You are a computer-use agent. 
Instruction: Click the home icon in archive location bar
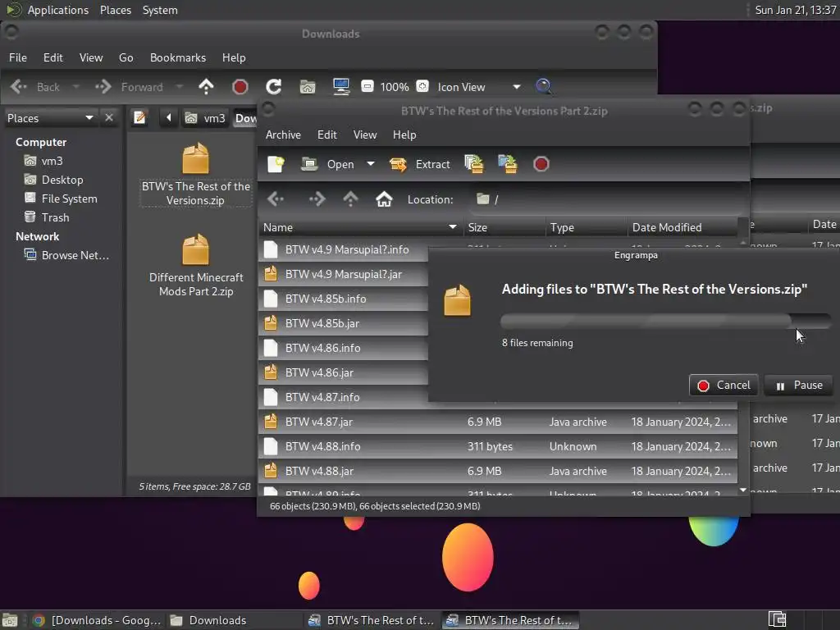(384, 199)
